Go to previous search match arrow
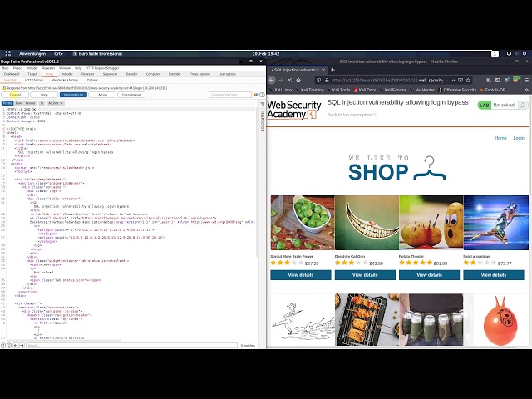Image resolution: width=532 pixels, height=399 pixels. [x=16, y=346]
